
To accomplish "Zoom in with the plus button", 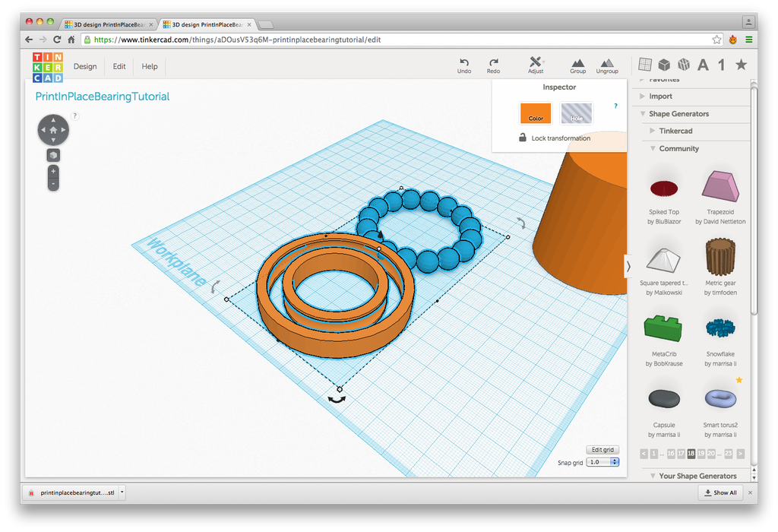I will click(x=53, y=171).
